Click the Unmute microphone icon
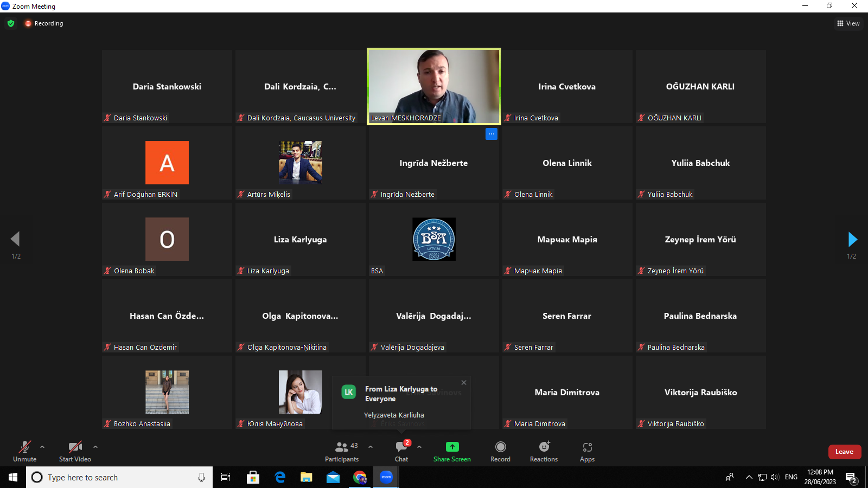Viewport: 868px width, 488px height. [25, 447]
